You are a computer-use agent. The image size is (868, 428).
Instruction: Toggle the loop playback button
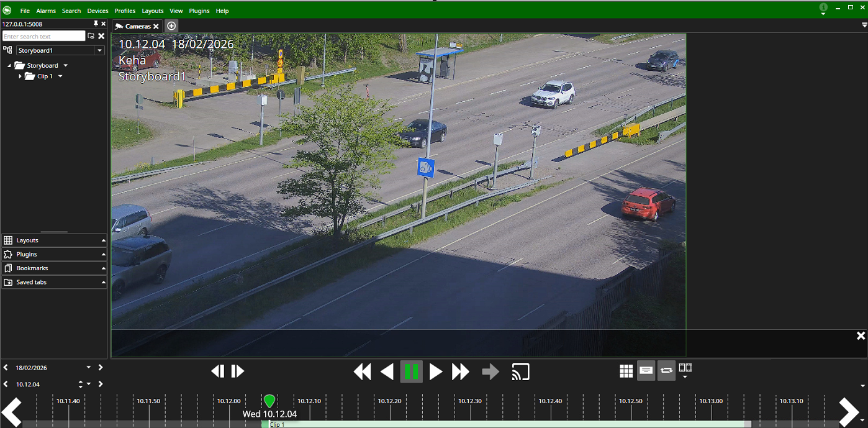pyautogui.click(x=666, y=370)
